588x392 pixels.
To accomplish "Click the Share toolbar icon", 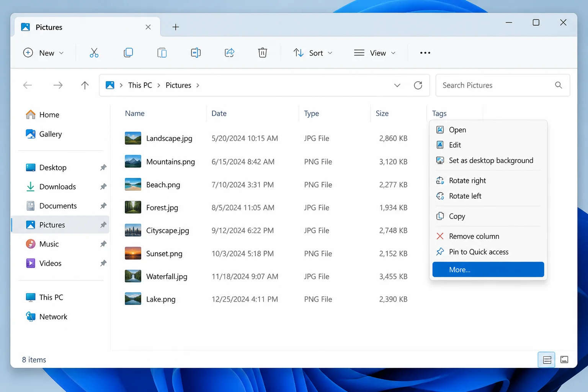I will coord(229,53).
